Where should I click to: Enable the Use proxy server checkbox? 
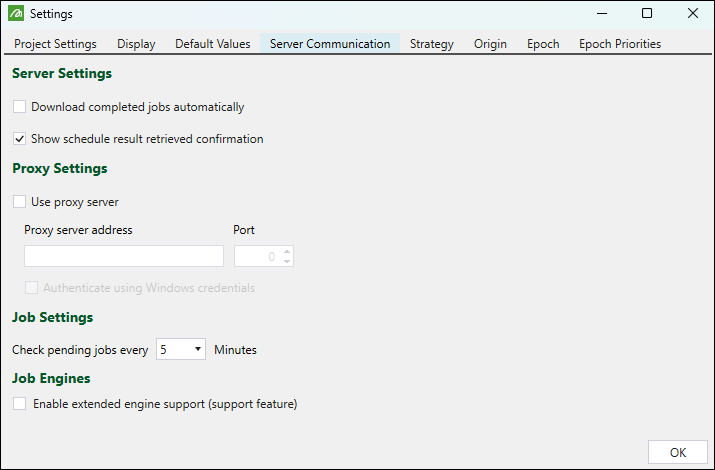[x=20, y=202]
